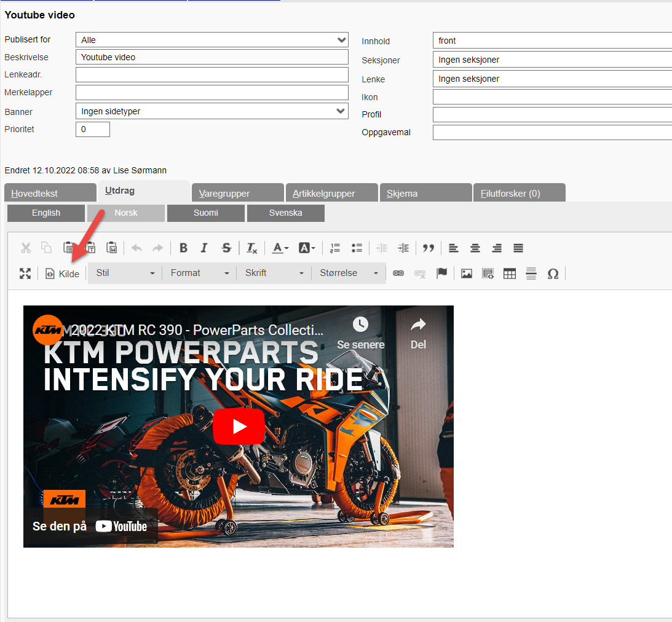Select the Norsk language button
This screenshot has height=622, width=672.
(126, 213)
